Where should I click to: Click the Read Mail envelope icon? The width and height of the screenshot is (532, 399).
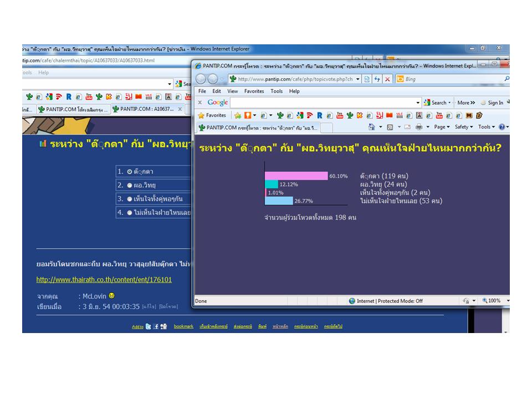coord(407,127)
